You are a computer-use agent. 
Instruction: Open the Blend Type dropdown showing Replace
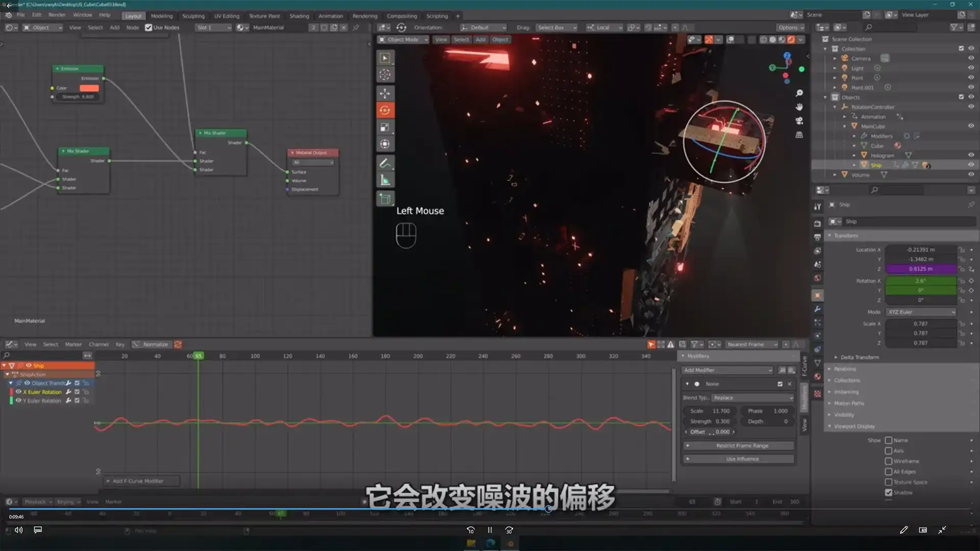752,397
